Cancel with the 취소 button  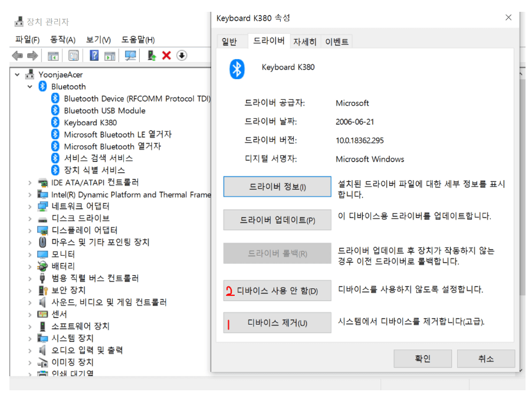(x=486, y=358)
